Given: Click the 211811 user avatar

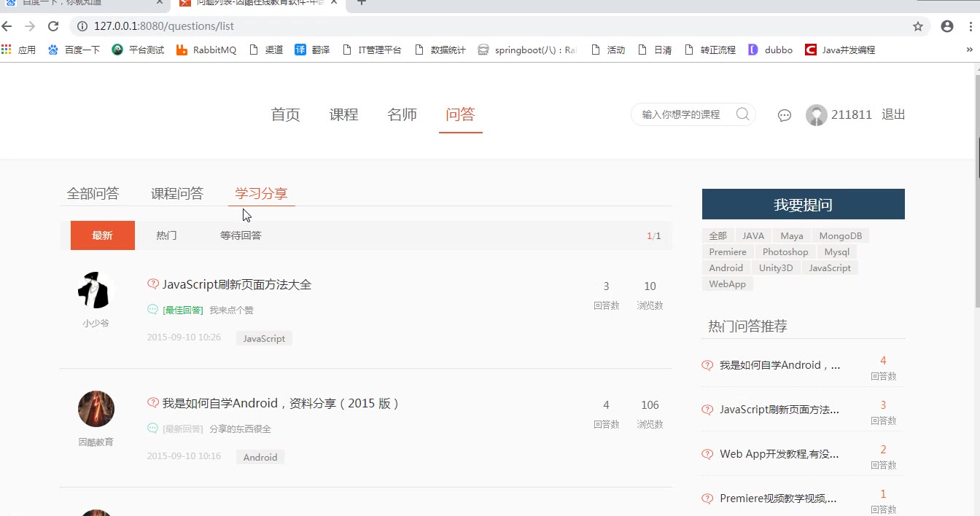Looking at the screenshot, I should coord(816,115).
